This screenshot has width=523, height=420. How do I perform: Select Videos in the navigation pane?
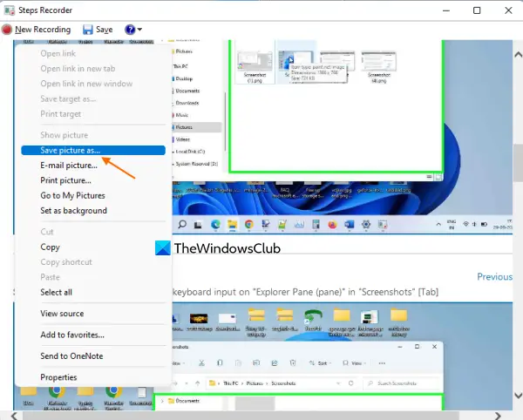182,139
